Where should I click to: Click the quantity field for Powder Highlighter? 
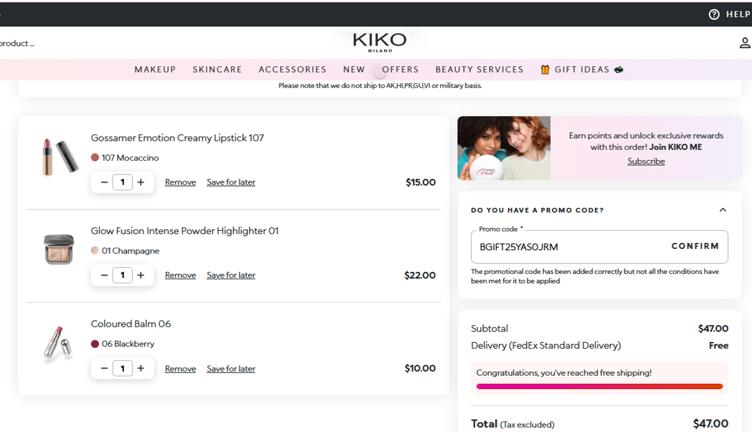pos(122,275)
